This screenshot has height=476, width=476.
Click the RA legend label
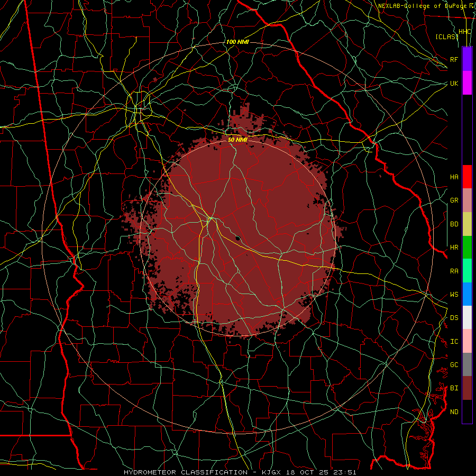454,271
